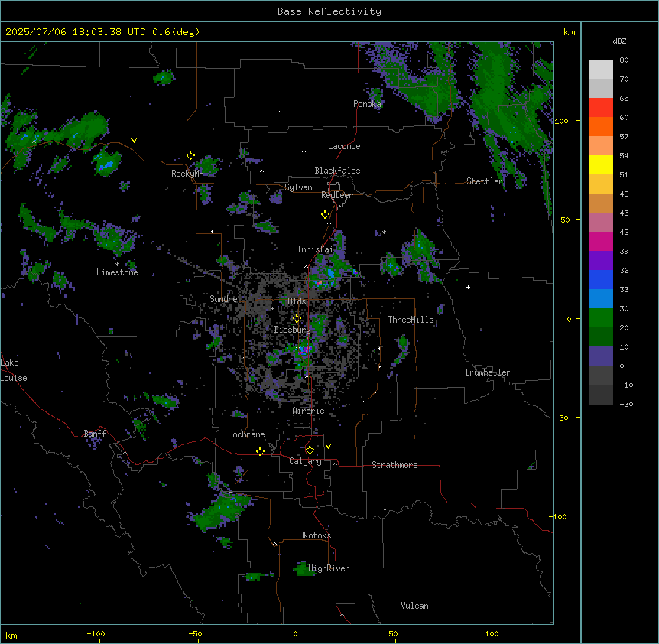Click the dBZ legend heading
The image size is (659, 644).
619,41
